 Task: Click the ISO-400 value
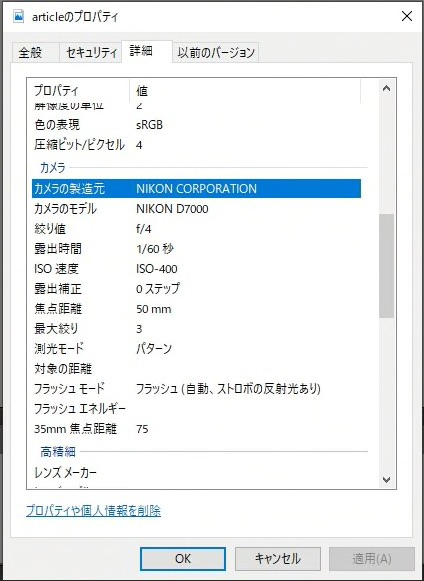click(x=156, y=269)
